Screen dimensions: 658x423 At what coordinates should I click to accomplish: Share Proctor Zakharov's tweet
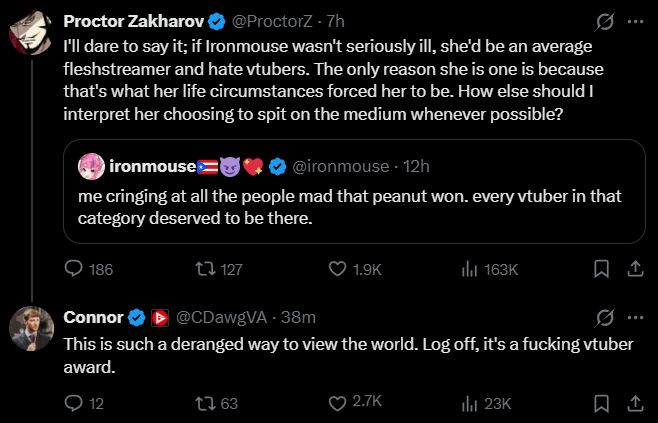[634, 269]
